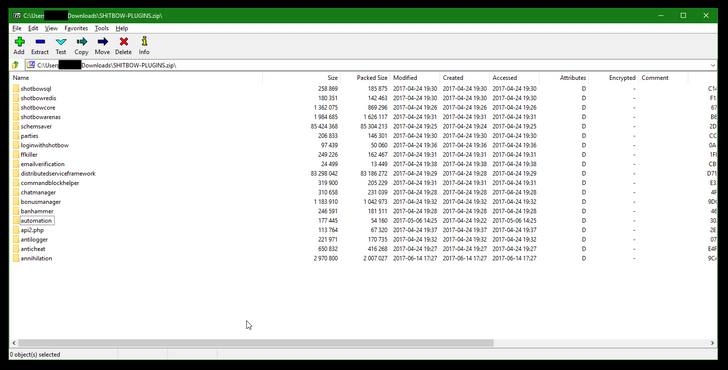Click the shotbowarenas folder icon

(16, 117)
